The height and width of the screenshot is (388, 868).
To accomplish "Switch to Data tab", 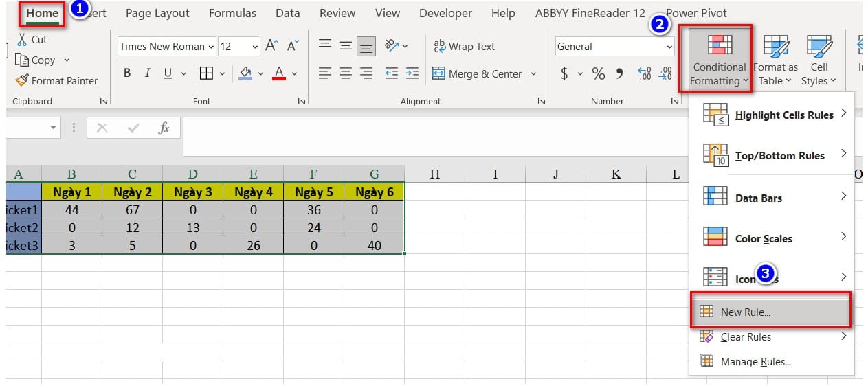I will click(287, 13).
